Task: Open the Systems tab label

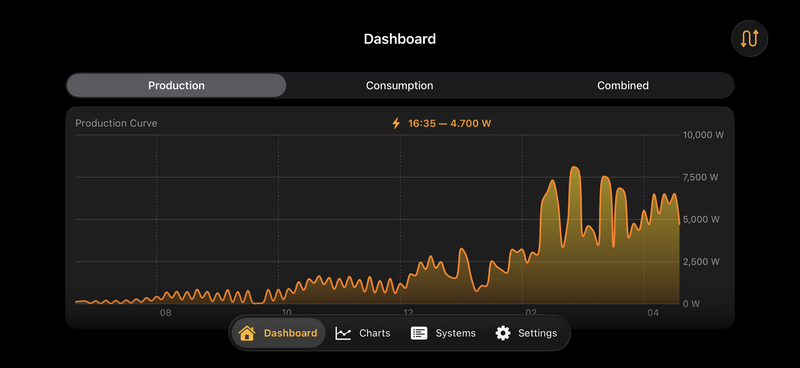Action: [x=455, y=333]
